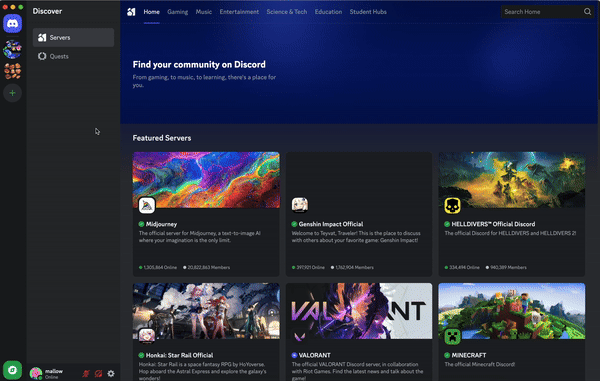The height and width of the screenshot is (381, 600).
Task: Click the partner badge next to VALORANT
Action: (x=294, y=355)
